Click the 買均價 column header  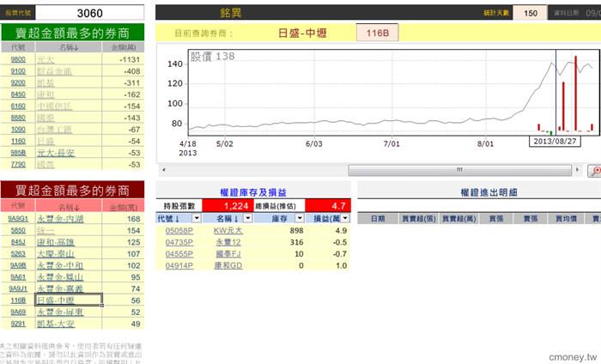pos(566,218)
